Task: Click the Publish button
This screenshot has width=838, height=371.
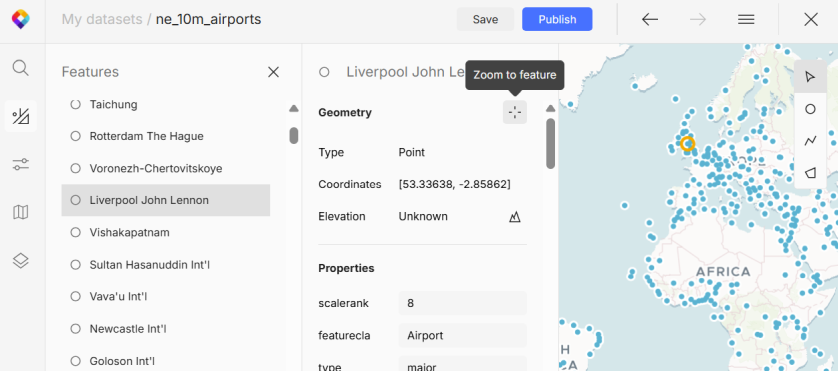Action: pyautogui.click(x=557, y=19)
